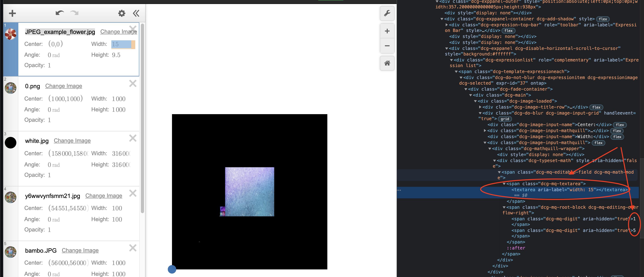The height and width of the screenshot is (277, 644).
Task: Change Image link for JPEG_example_flower.jpg
Action: (119, 32)
